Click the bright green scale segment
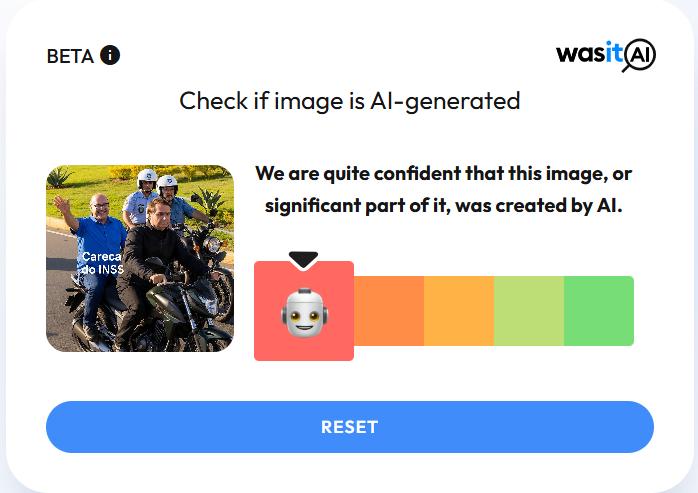 pos(599,311)
